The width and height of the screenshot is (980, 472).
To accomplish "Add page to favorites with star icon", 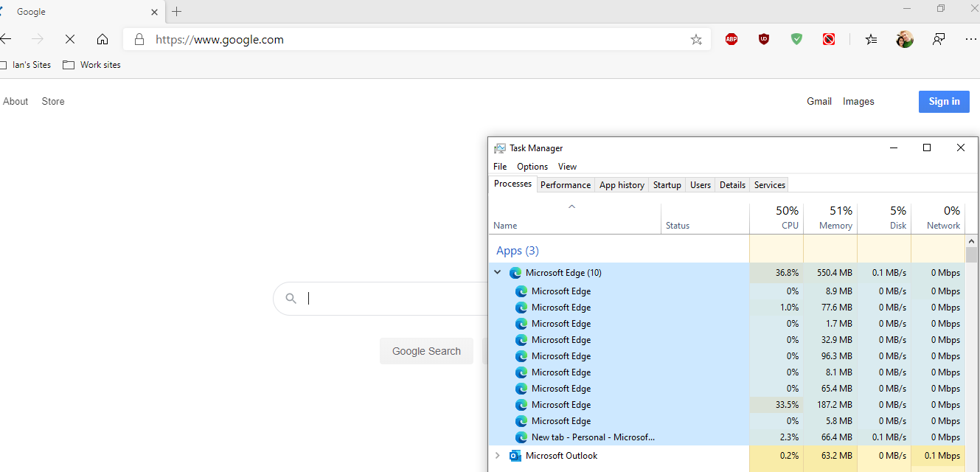I will tap(696, 40).
